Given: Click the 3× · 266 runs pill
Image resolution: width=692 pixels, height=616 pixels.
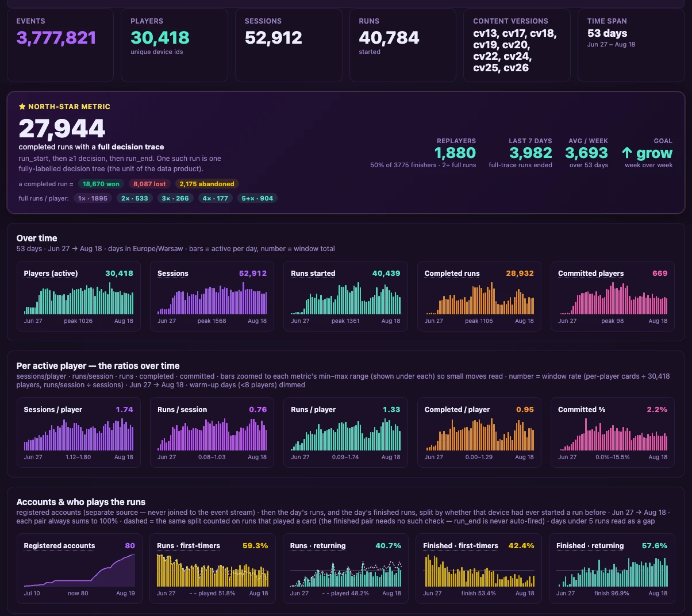Looking at the screenshot, I should click(175, 198).
